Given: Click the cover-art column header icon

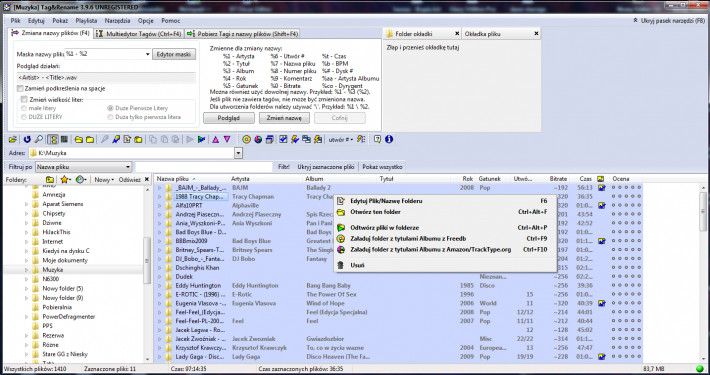Looking at the screenshot, I should tap(601, 179).
